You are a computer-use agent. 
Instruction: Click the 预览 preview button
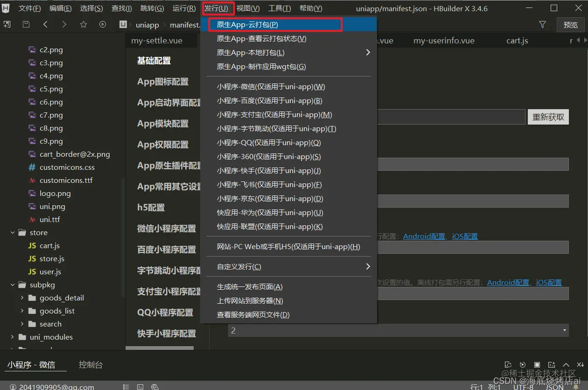(x=571, y=25)
